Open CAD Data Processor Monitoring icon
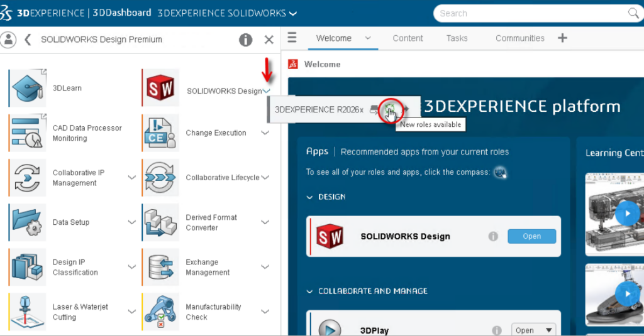 click(x=28, y=133)
